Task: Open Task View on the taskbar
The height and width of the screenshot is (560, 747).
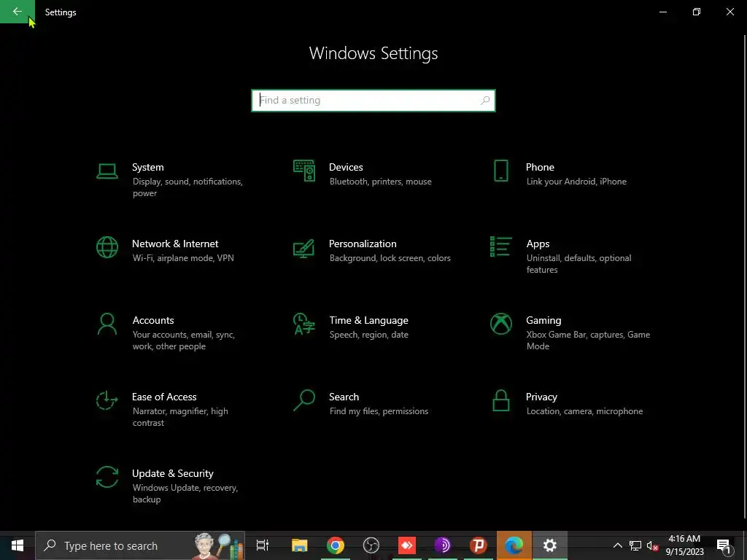Action: point(262,545)
